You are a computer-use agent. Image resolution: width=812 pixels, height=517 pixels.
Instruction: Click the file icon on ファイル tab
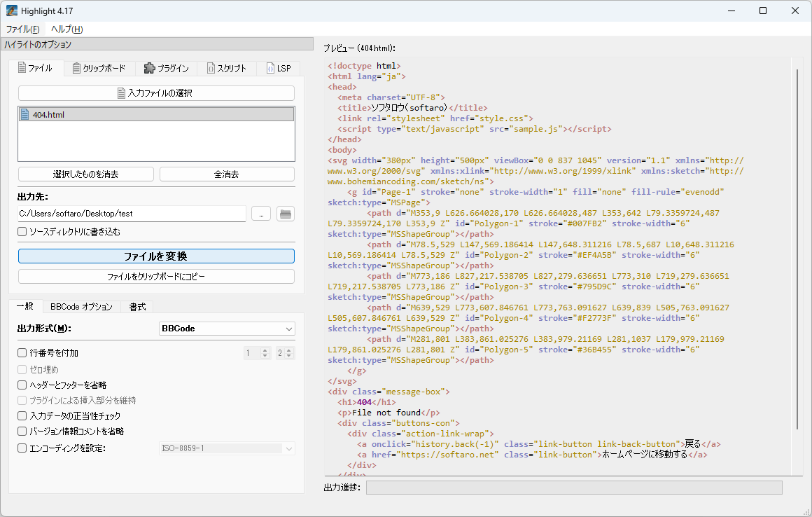pyautogui.click(x=21, y=69)
